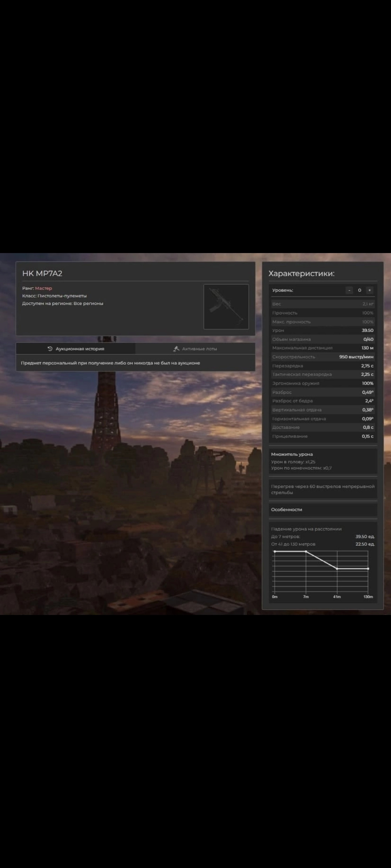Click the 7m point on damage graph
The width and height of the screenshot is (391, 868).
(x=306, y=552)
